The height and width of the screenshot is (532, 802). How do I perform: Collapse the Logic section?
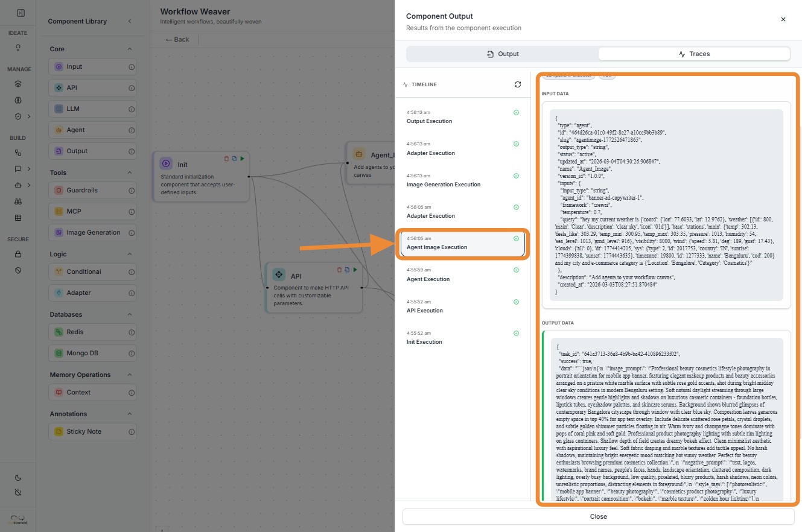[x=129, y=254]
